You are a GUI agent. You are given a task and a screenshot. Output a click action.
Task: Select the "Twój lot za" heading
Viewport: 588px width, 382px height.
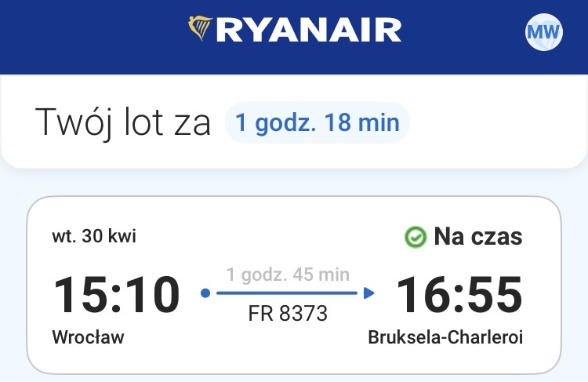click(x=123, y=124)
